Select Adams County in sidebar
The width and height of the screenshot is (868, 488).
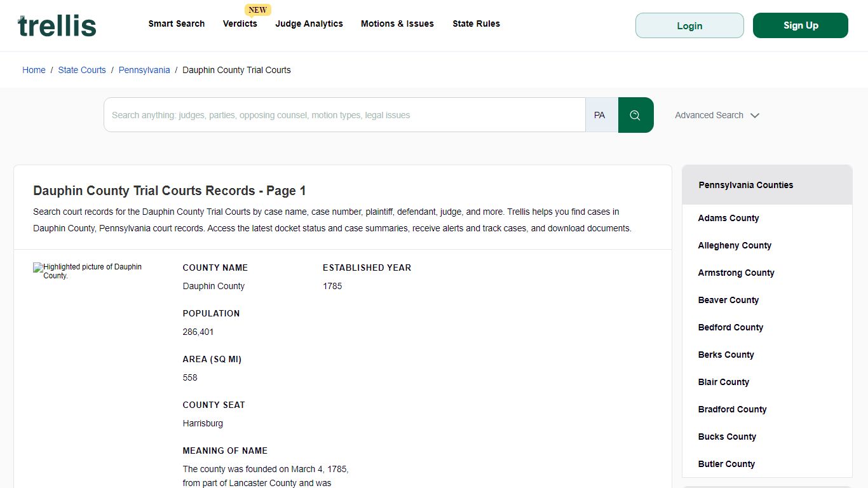pyautogui.click(x=729, y=218)
